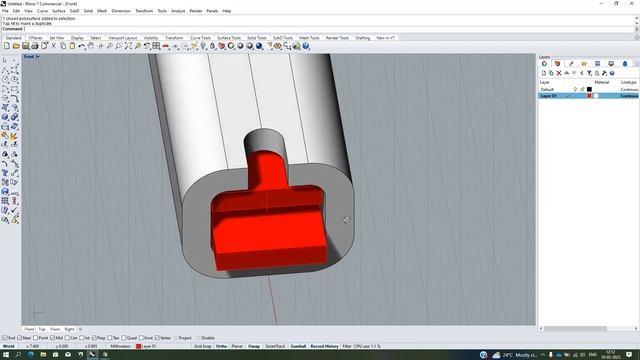The height and width of the screenshot is (360, 640).
Task: Click the Cut scissors icon
Action: pos(53,46)
